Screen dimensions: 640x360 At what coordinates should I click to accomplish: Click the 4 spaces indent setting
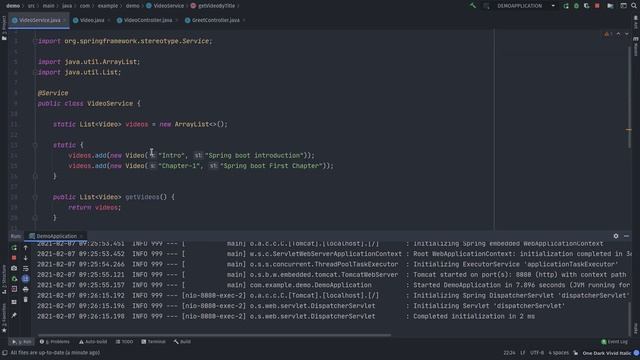[x=558, y=353]
